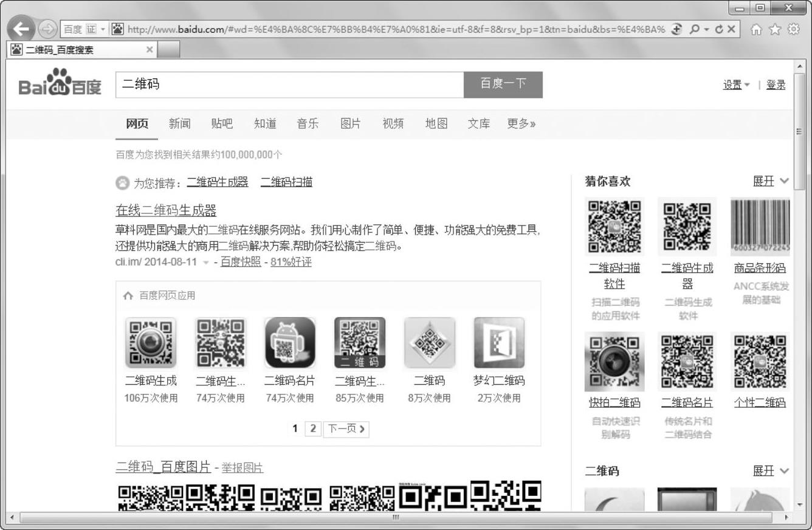Go back using the browser Back arrow

pyautogui.click(x=22, y=29)
